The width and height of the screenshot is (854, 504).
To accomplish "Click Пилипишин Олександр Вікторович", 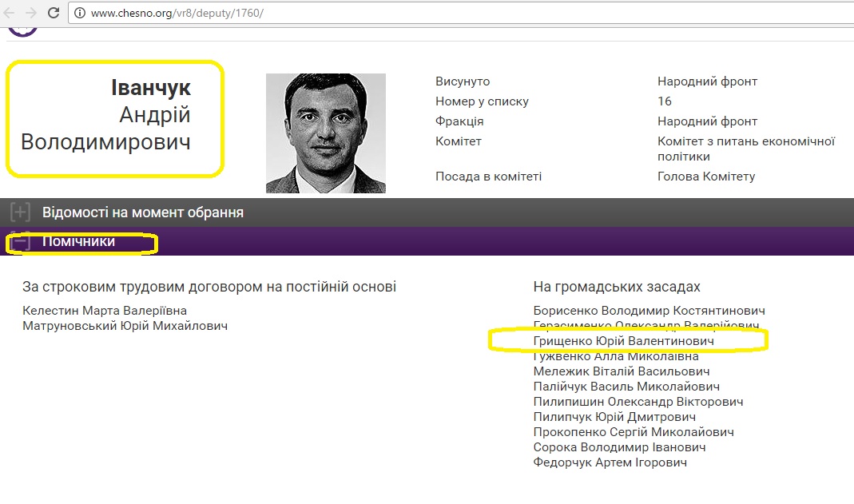I will 638,402.
